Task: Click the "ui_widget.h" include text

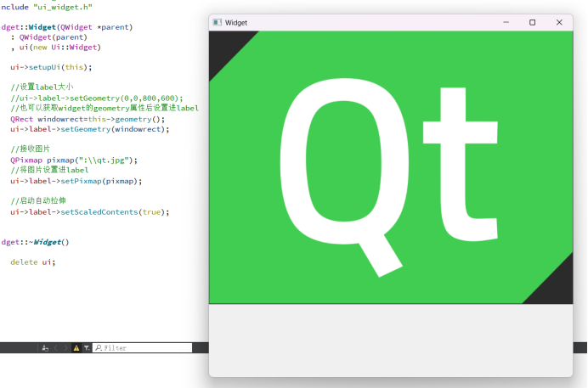Action: tap(62, 7)
